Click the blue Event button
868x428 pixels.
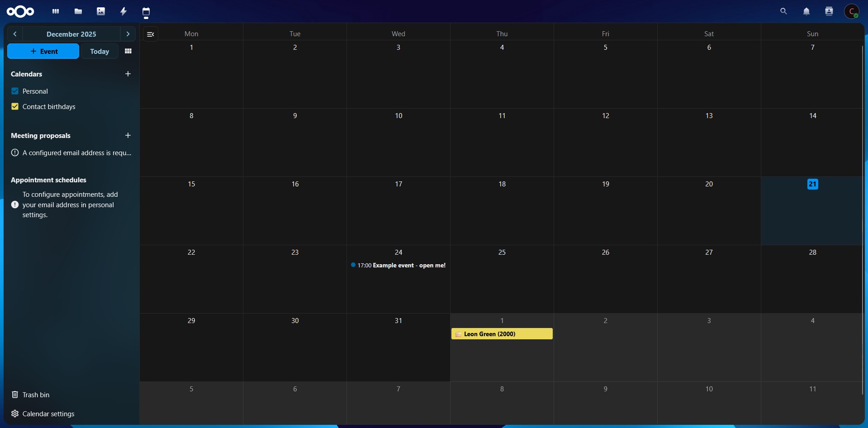[x=43, y=51]
